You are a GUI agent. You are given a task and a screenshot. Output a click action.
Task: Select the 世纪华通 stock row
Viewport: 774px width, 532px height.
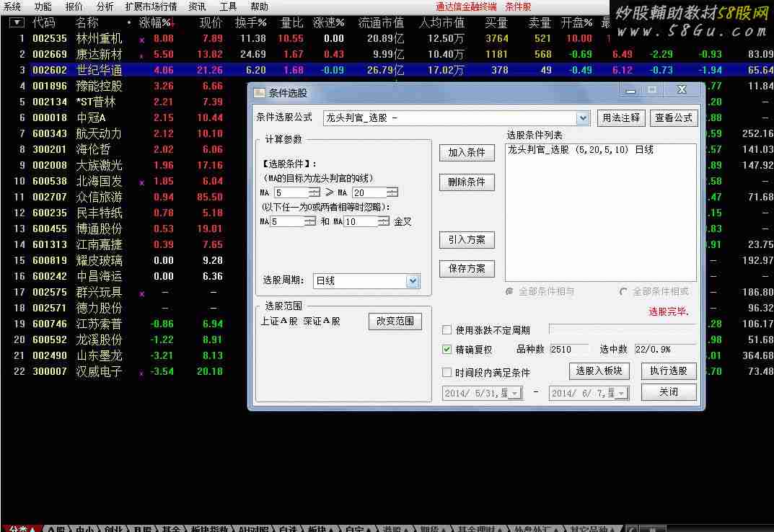[100, 70]
